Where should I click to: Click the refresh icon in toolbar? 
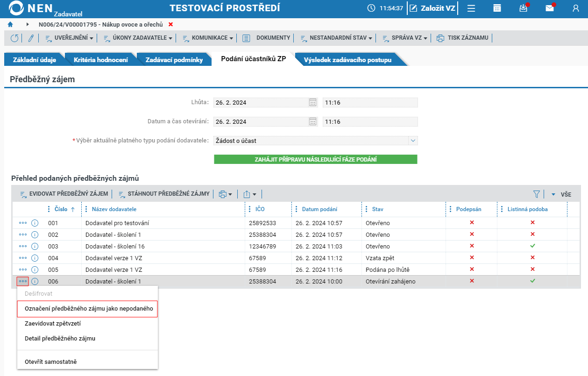[x=14, y=38]
